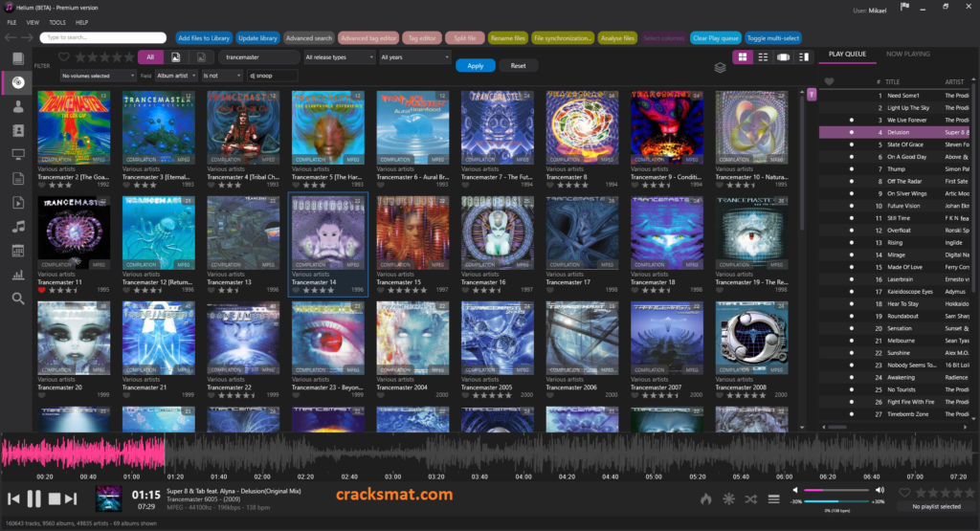Adjust the pink volume slider
Image resolution: width=980 pixels, height=531 pixels.
pyautogui.click(x=836, y=491)
